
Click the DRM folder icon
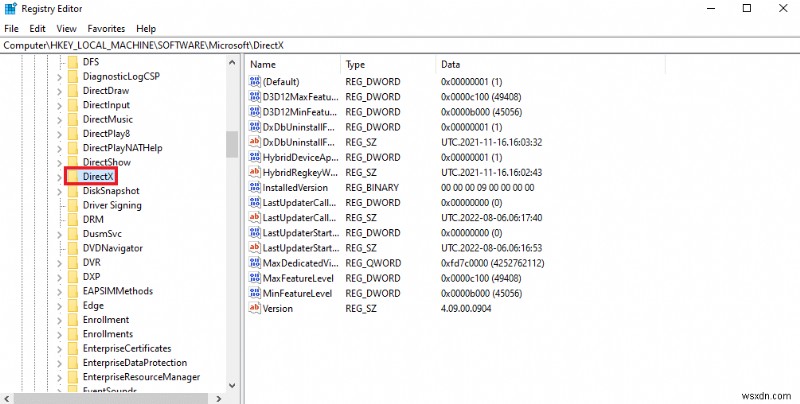point(73,219)
